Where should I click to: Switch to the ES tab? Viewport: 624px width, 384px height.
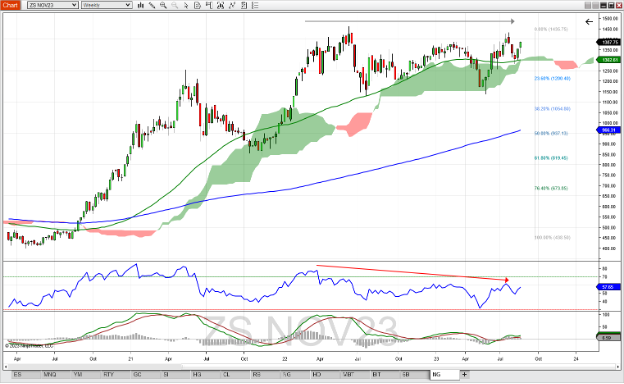point(26,374)
